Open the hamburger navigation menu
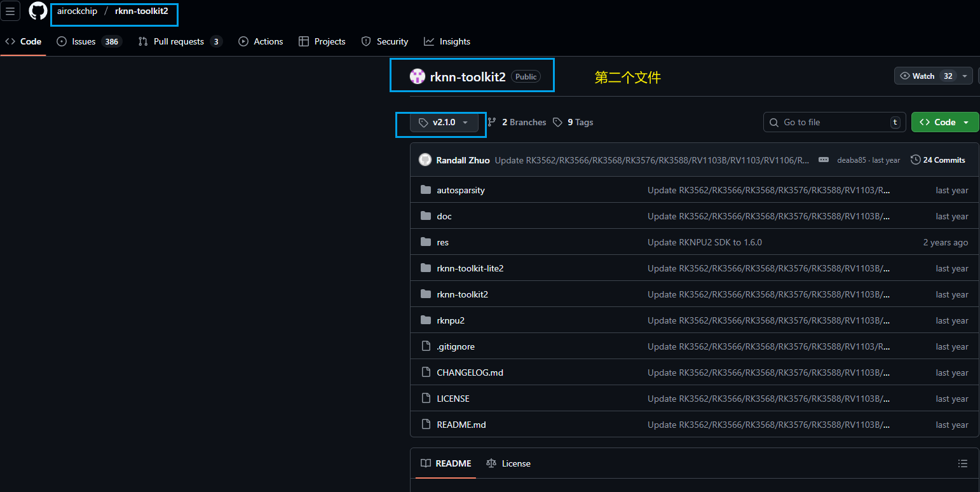Viewport: 980px width, 492px height. 10,11
